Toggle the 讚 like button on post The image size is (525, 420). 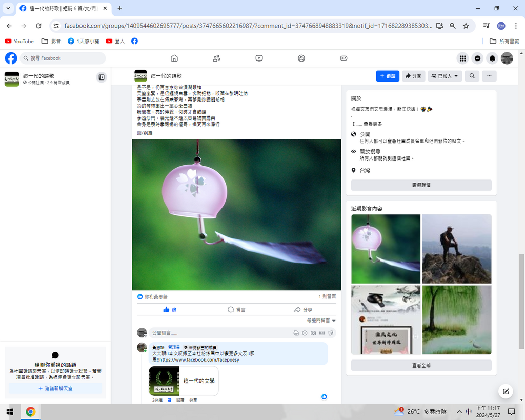(170, 310)
